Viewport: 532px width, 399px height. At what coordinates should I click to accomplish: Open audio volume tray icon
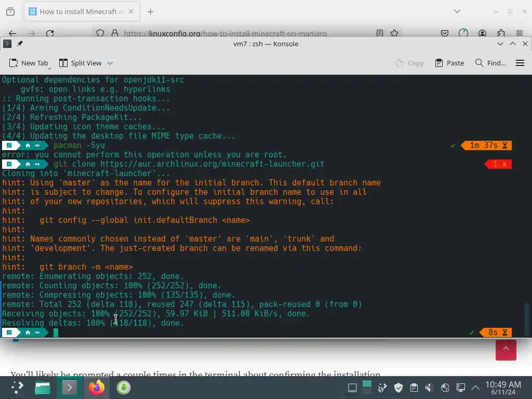click(429, 388)
